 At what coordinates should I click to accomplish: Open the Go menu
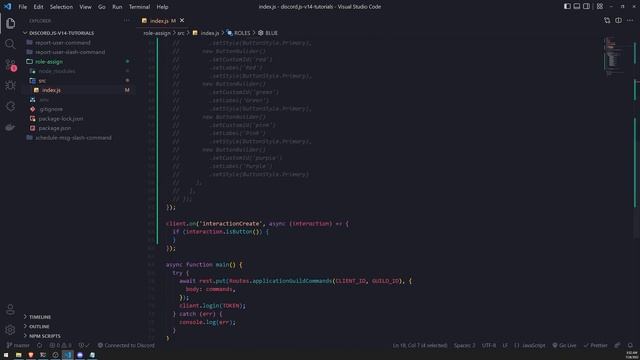coord(102,7)
